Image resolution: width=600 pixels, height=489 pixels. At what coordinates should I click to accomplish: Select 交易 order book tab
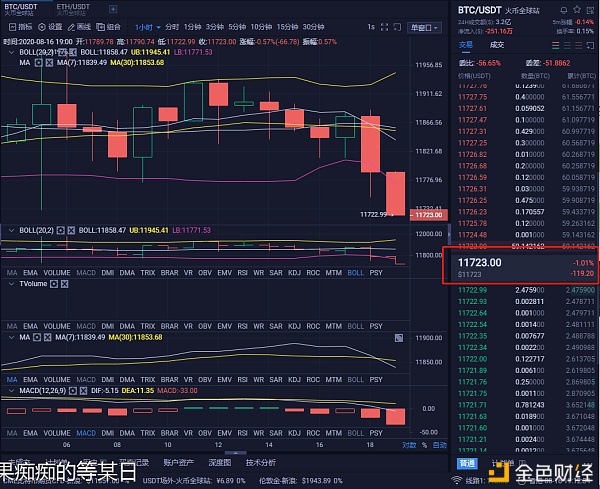pyautogui.click(x=466, y=45)
